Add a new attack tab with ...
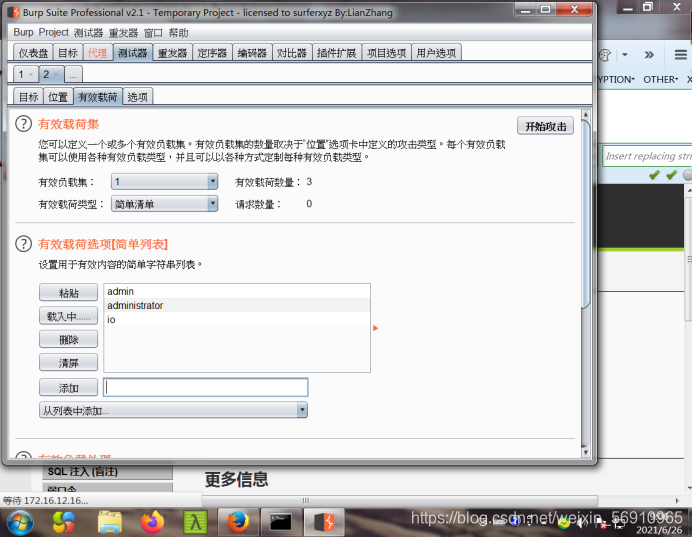Image resolution: width=693 pixels, height=537 pixels. [73, 75]
